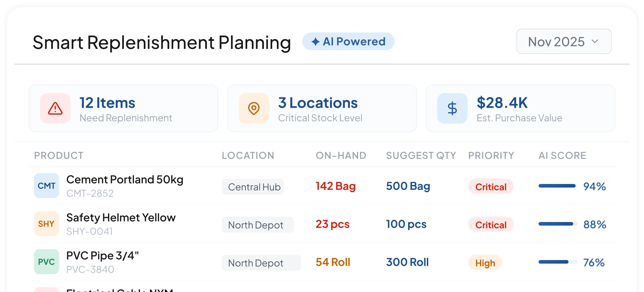644x292 pixels.
Task: Click North Depot tag in Safety Helmet row
Action: click(x=258, y=225)
